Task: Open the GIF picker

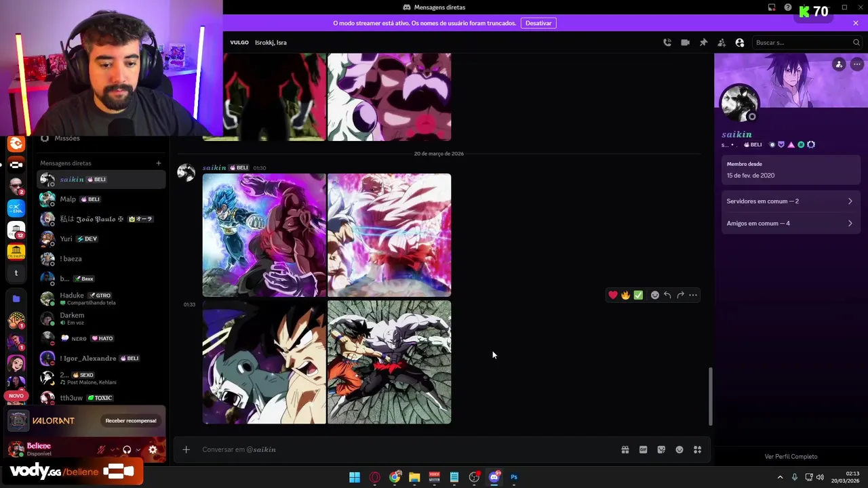Action: (643, 449)
